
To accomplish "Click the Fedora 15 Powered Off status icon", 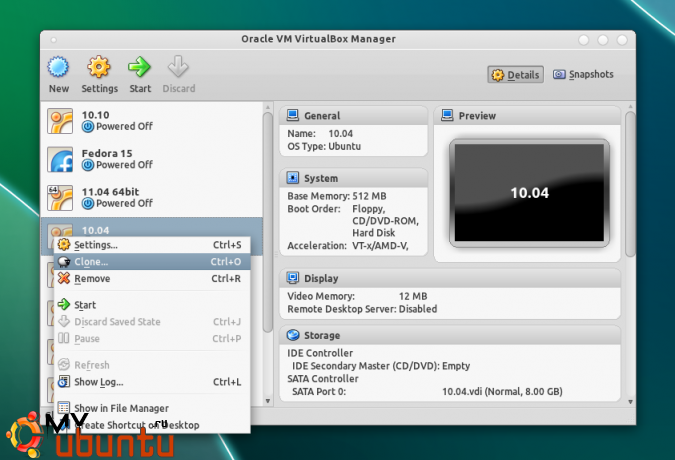I will tap(88, 165).
